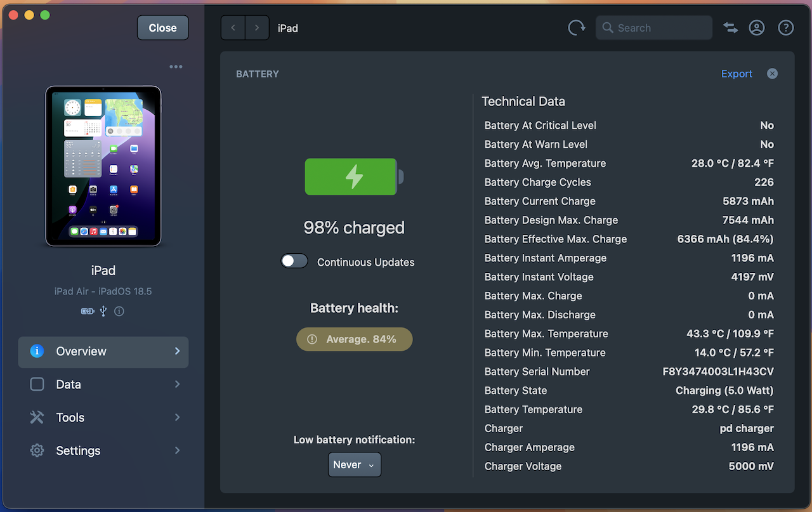Dismiss the Battery panel with the X icon
This screenshot has width=812, height=512.
click(x=772, y=74)
